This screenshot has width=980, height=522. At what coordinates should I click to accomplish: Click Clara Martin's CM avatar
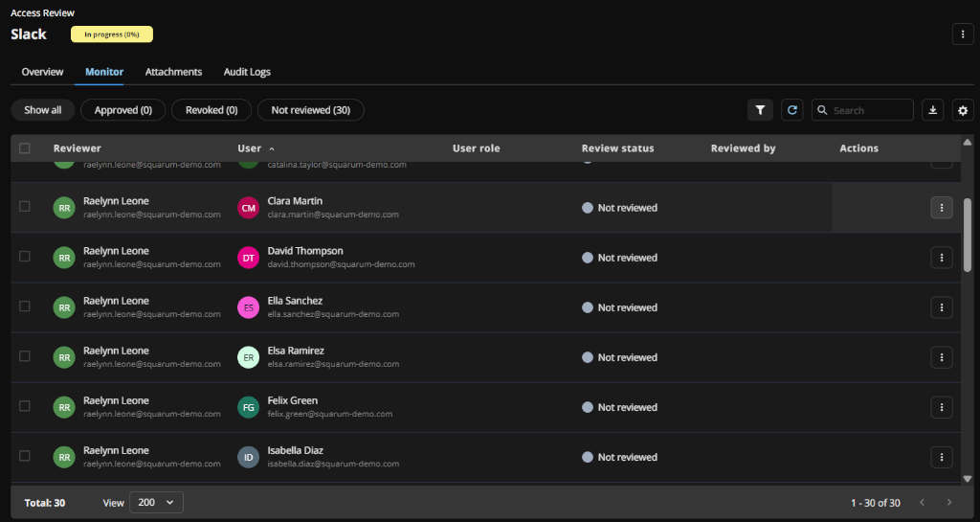248,208
